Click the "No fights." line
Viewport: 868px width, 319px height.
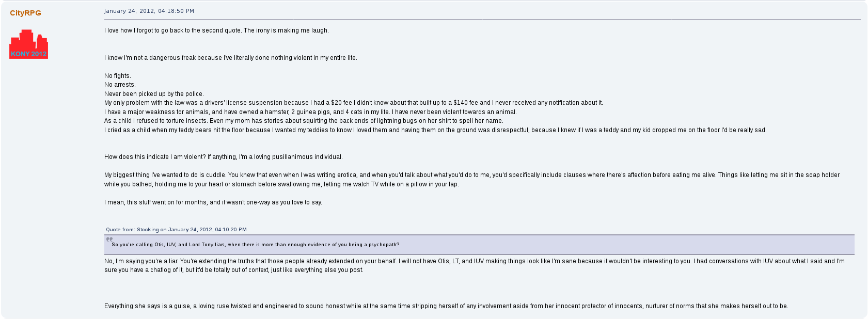pyautogui.click(x=118, y=76)
